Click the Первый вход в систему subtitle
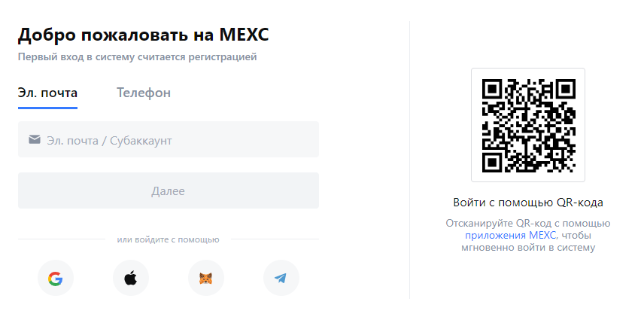This screenshot has height=320, width=644. pyautogui.click(x=137, y=56)
